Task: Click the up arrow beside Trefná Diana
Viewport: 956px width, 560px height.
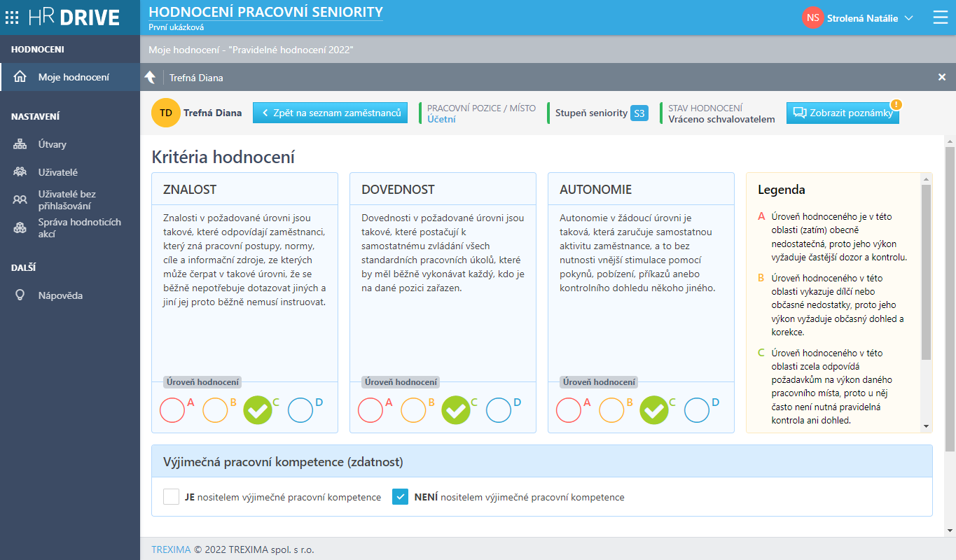Action: pos(150,78)
